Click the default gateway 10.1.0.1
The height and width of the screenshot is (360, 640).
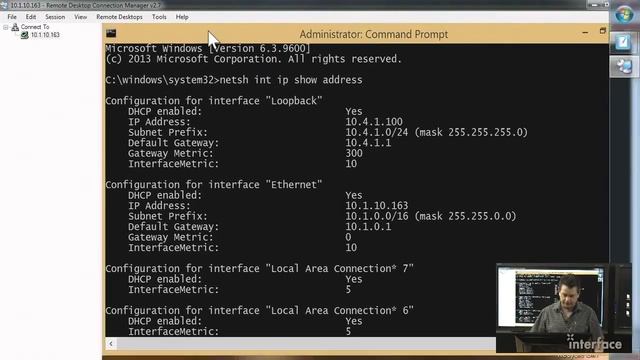(x=368, y=227)
